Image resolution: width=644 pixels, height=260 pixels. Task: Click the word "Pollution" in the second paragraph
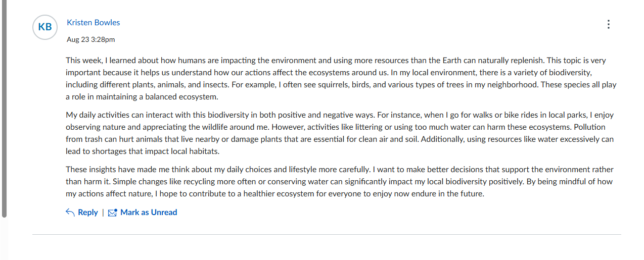tap(588, 127)
